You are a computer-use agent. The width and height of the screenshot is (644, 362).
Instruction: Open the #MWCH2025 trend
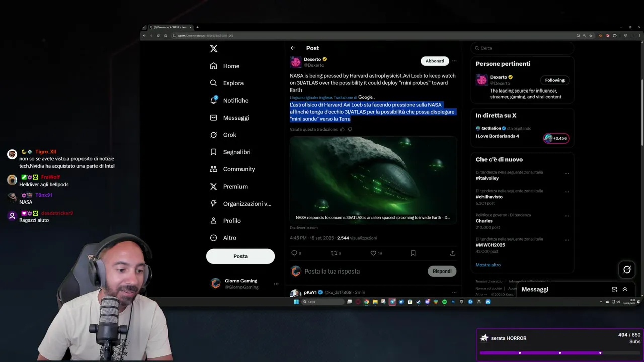pos(490,245)
